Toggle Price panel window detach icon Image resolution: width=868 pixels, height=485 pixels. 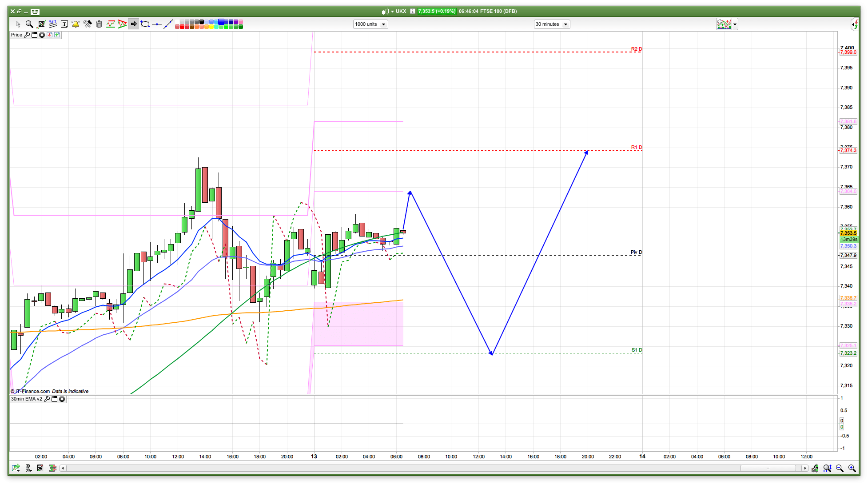35,35
